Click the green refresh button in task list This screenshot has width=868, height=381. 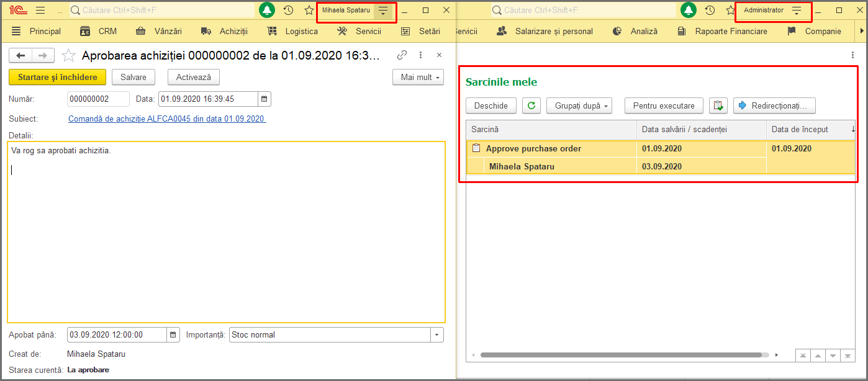[531, 105]
